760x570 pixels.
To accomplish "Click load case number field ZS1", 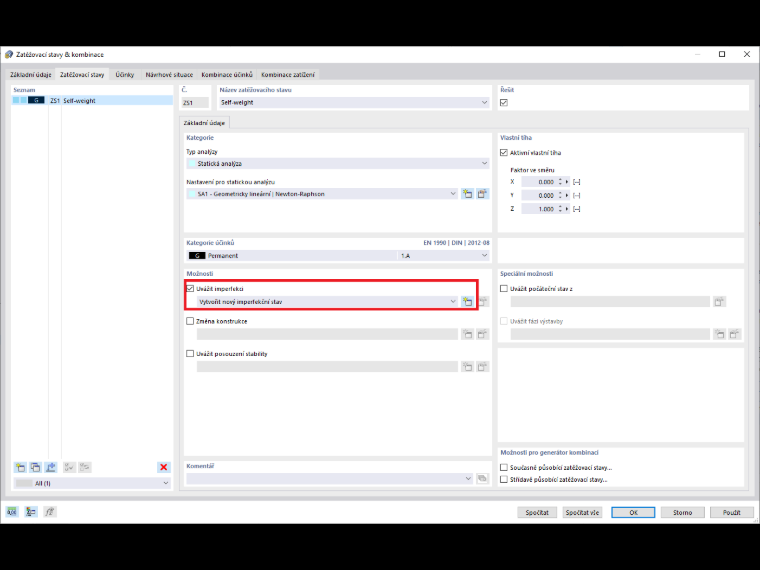I will coord(195,103).
